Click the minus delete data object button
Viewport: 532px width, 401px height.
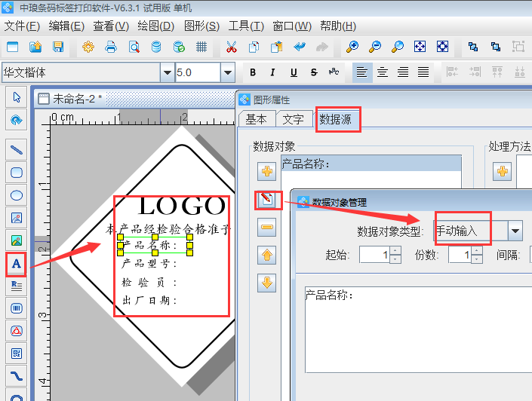[267, 228]
